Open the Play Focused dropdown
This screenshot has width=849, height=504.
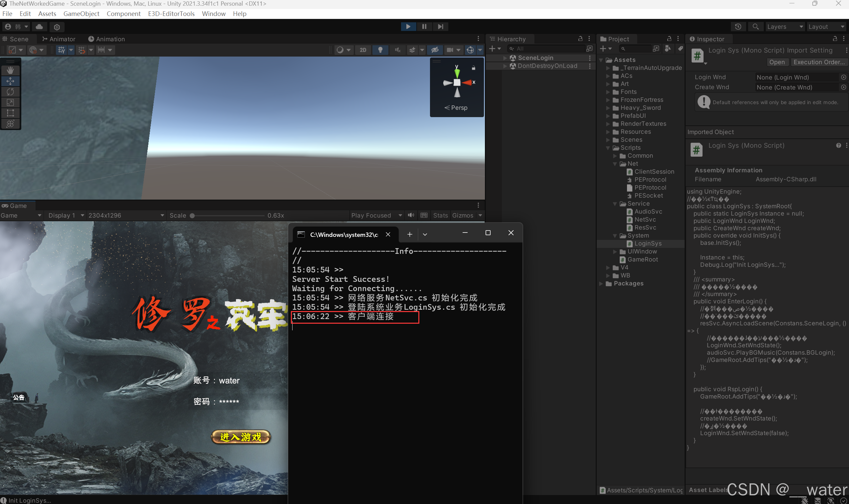[x=376, y=215]
